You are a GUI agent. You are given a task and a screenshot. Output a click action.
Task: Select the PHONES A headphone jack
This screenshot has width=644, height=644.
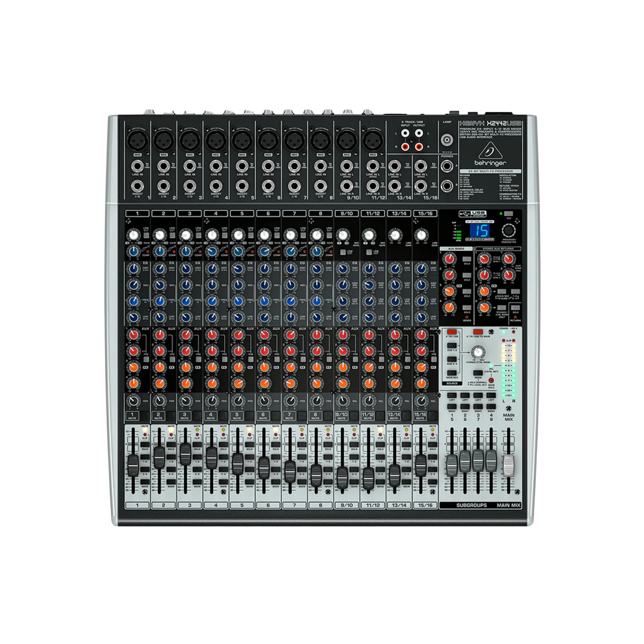click(x=447, y=166)
